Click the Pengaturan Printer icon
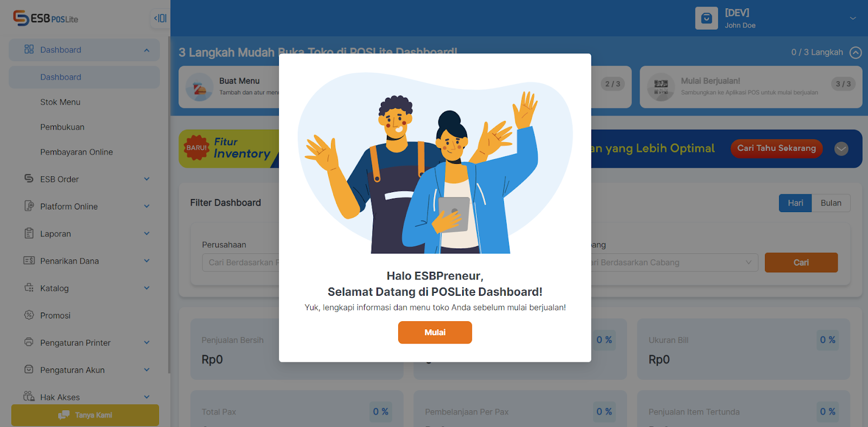 [29, 342]
